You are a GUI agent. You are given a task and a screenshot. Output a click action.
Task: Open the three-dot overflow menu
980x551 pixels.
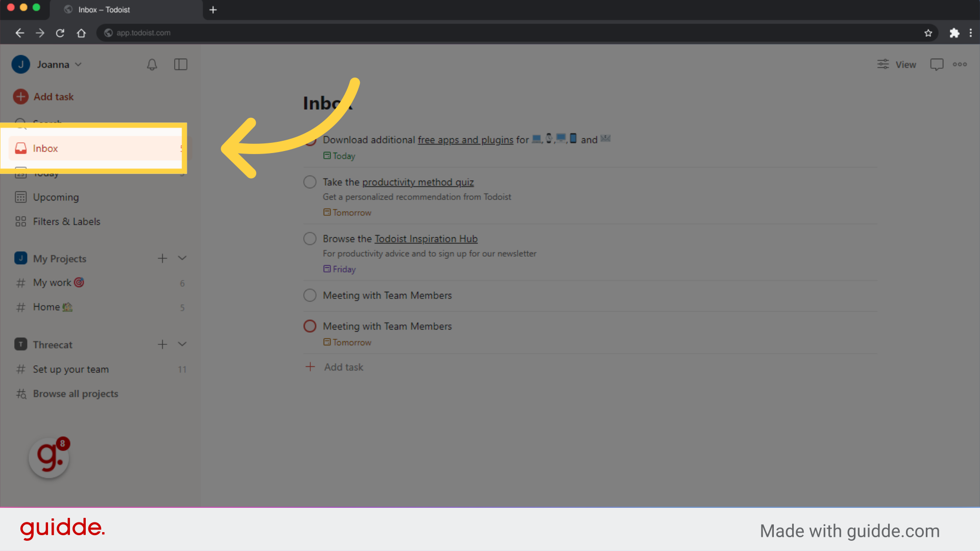point(960,64)
